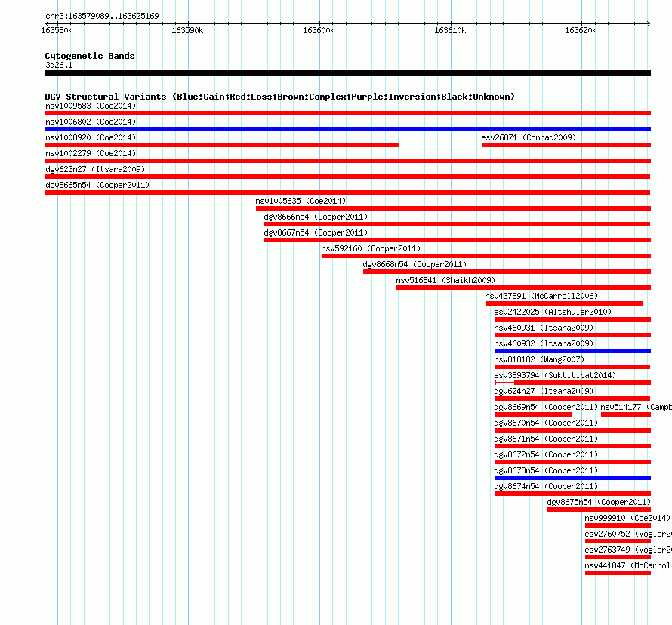This screenshot has height=625, width=672.
Task: Click the 163600k ruler position
Action: click(x=319, y=30)
